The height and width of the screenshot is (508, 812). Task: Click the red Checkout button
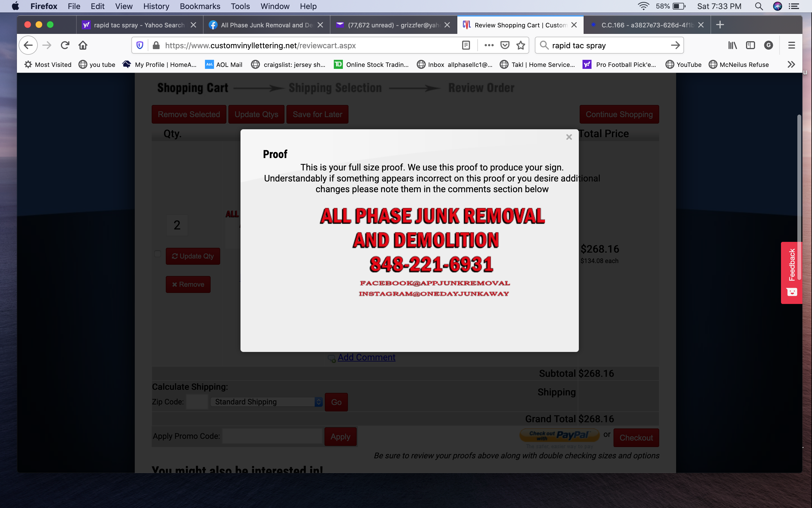pos(636,437)
